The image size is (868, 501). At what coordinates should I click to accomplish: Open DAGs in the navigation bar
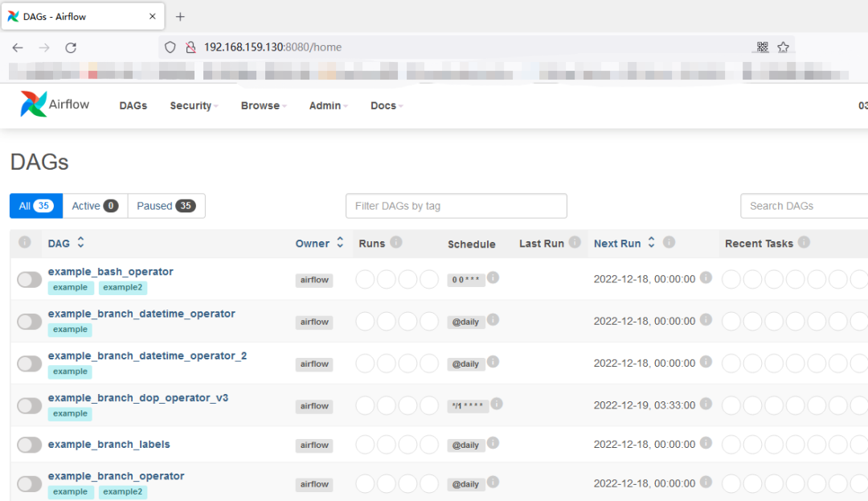[x=133, y=105]
